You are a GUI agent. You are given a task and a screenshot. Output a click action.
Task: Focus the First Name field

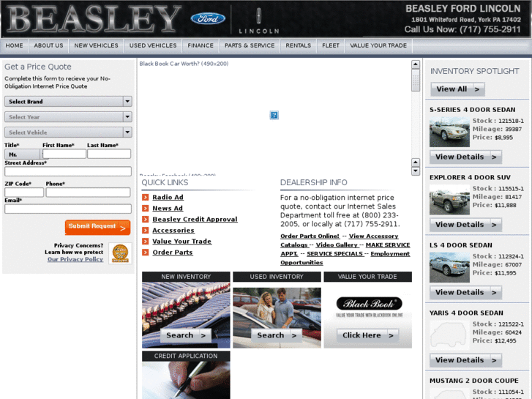[64, 154]
